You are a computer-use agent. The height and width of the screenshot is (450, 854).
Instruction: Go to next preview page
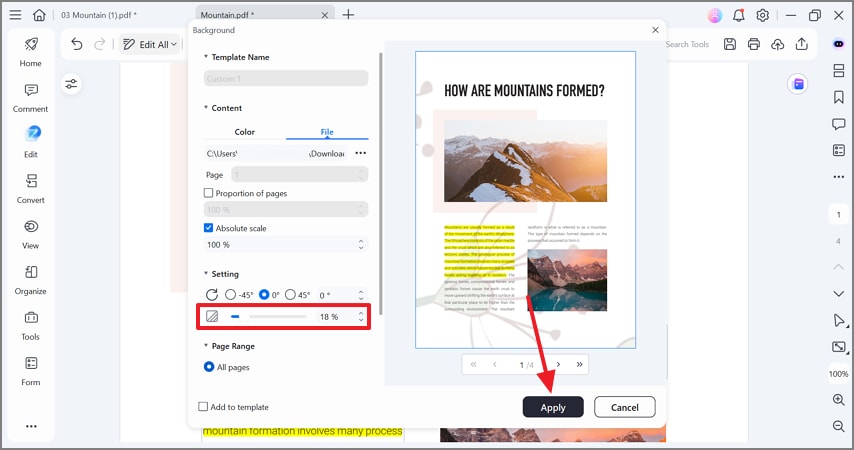(x=558, y=364)
